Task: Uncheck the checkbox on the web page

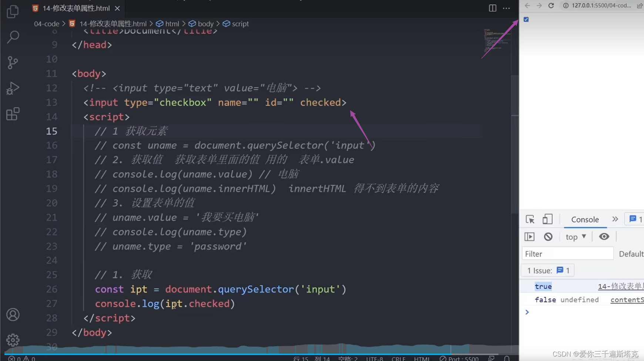Action: pyautogui.click(x=526, y=19)
